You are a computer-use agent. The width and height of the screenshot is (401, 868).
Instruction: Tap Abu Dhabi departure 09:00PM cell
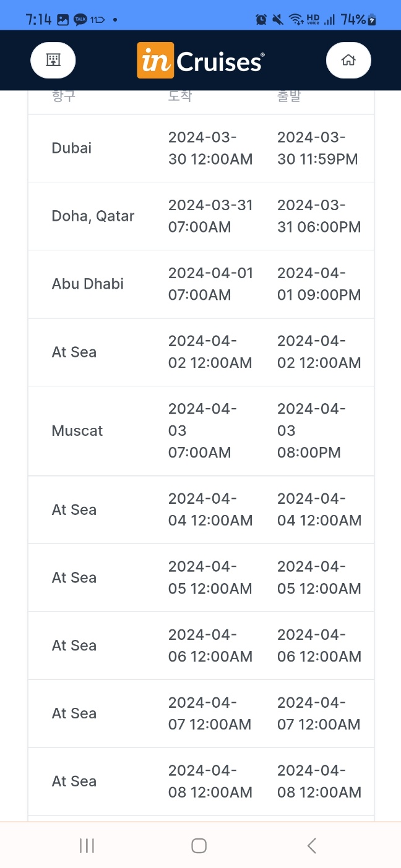click(x=319, y=284)
